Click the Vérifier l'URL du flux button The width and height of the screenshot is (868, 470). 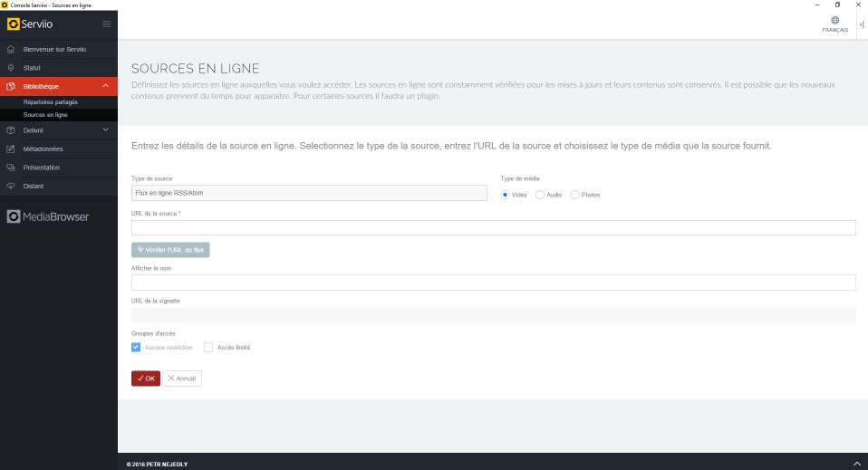click(x=170, y=250)
